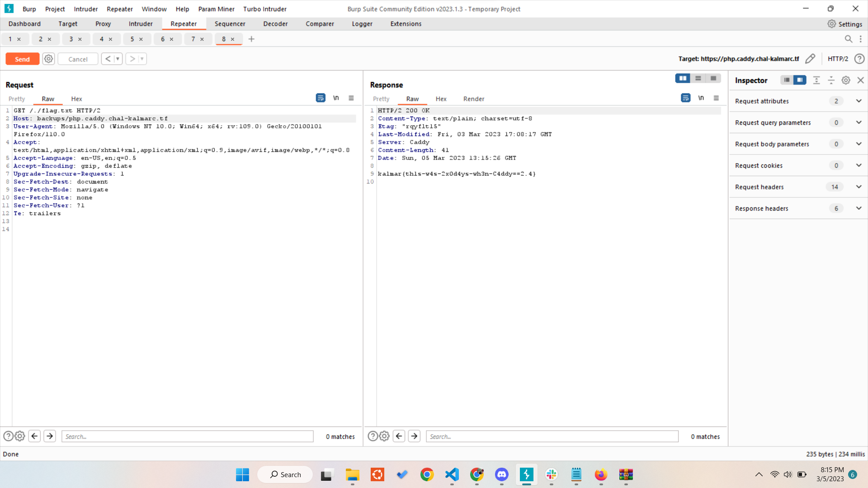
Task: Select the response Render view
Action: click(474, 99)
